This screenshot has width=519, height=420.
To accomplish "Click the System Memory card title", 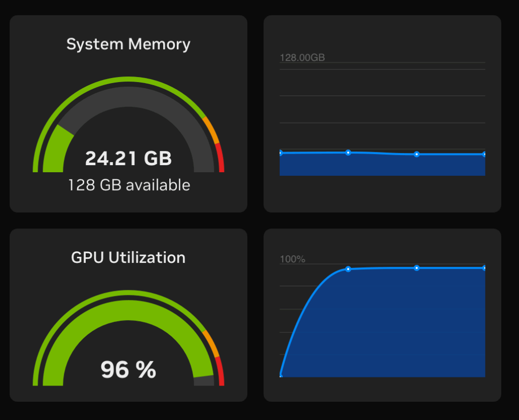I will 128,44.
